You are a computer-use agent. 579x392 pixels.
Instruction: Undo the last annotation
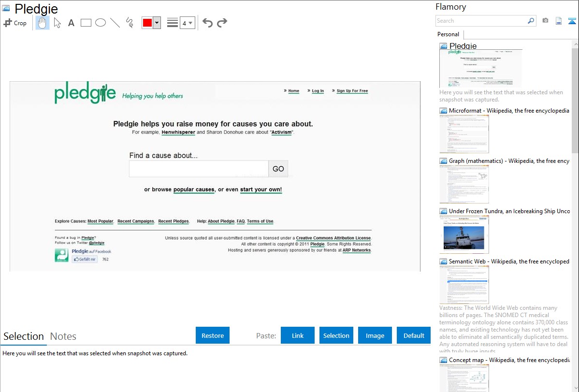tap(207, 23)
